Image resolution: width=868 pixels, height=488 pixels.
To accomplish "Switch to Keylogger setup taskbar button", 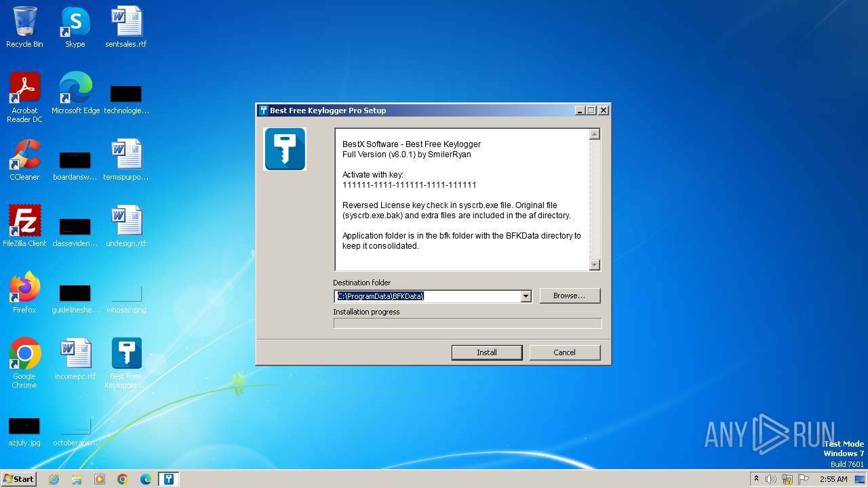I will point(169,479).
